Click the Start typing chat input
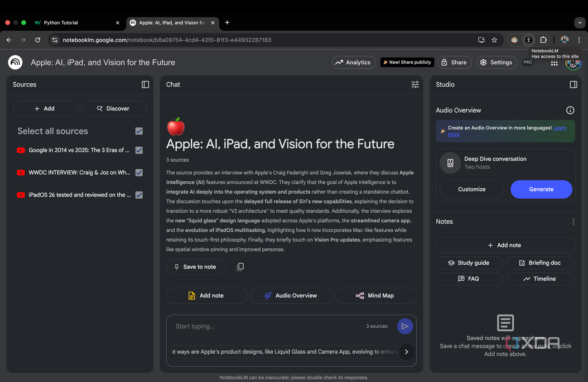Image resolution: width=588 pixels, height=382 pixels. (x=267, y=326)
